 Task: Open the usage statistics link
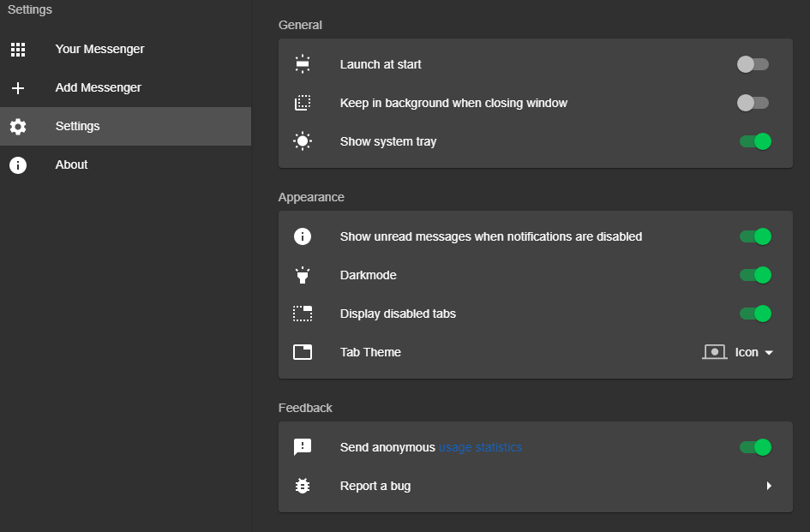pyautogui.click(x=480, y=447)
